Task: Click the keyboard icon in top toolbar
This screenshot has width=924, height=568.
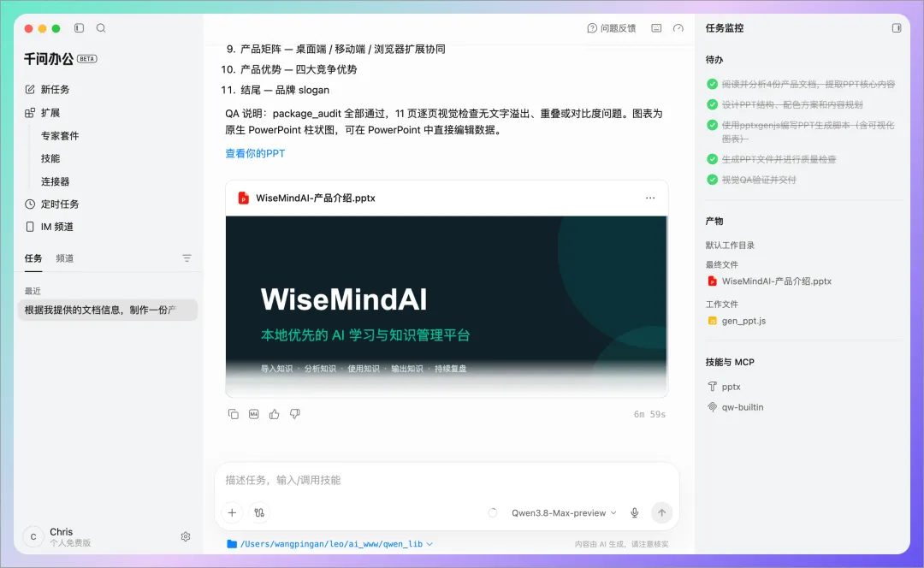Action: [x=656, y=28]
